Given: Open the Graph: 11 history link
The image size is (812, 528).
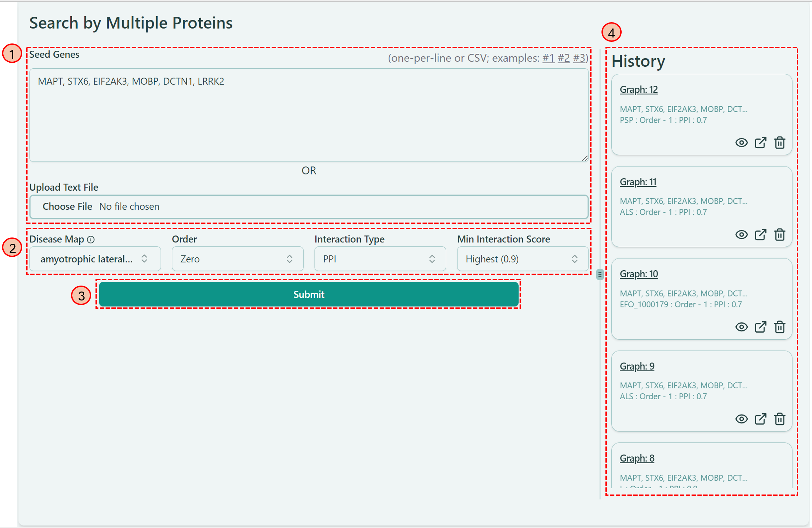Looking at the screenshot, I should point(638,182).
